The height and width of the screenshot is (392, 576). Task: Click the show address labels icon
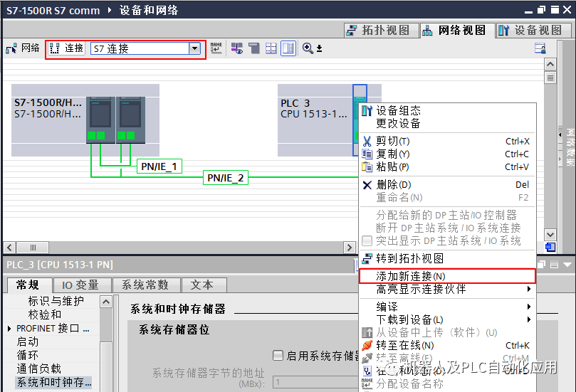[237, 48]
